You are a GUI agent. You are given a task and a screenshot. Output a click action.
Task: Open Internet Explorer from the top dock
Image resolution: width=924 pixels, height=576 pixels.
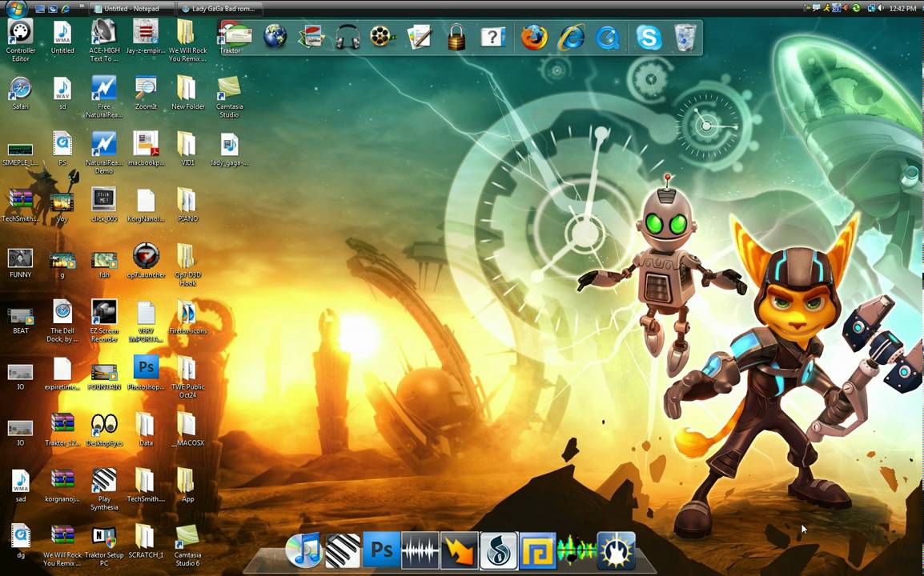tap(571, 38)
